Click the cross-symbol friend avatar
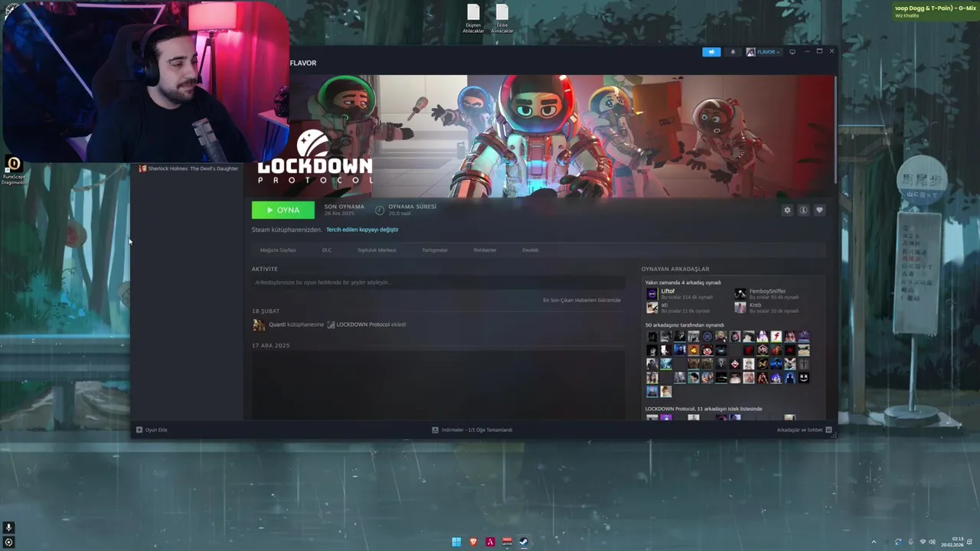 803,364
